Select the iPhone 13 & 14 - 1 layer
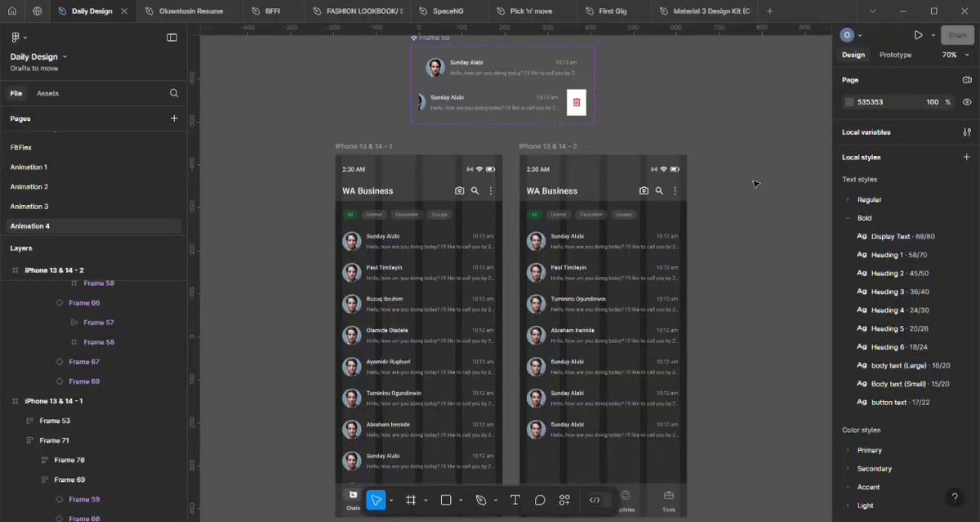Screen dimensions: 980x522 click(x=54, y=401)
